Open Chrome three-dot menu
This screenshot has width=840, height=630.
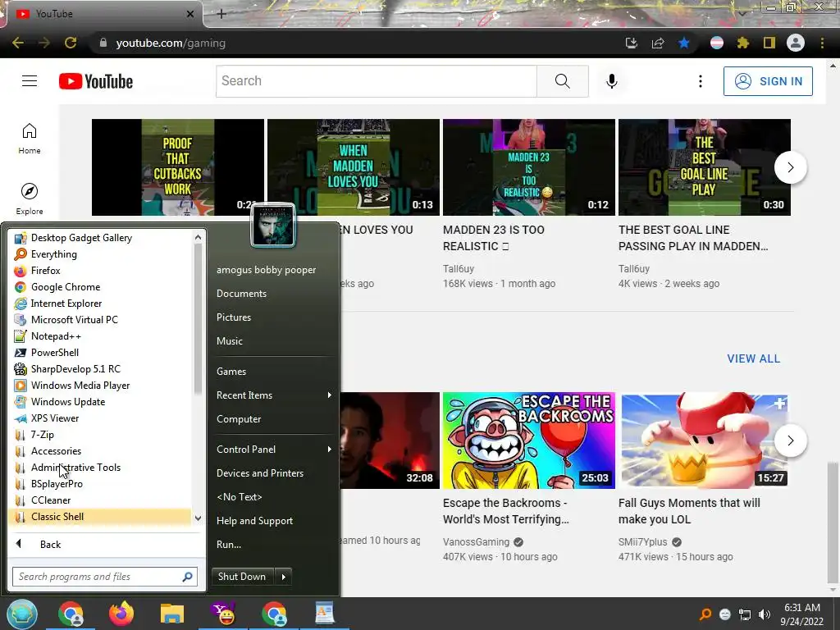tap(822, 43)
